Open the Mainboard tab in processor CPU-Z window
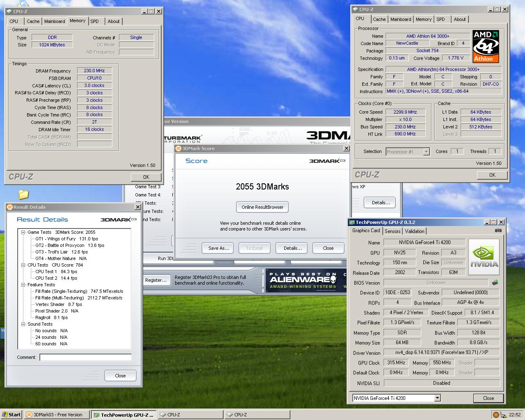The height and width of the screenshot is (420, 525). tap(401, 19)
